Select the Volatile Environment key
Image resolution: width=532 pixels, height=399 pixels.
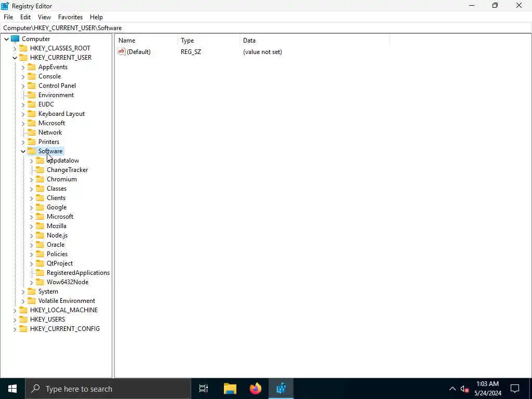tap(66, 301)
